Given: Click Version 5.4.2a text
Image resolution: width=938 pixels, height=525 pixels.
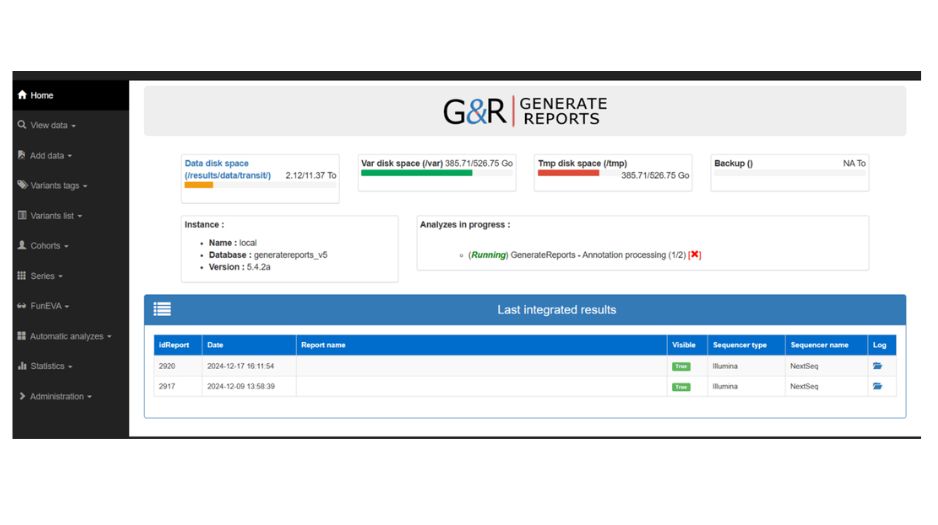Looking at the screenshot, I should (x=239, y=267).
